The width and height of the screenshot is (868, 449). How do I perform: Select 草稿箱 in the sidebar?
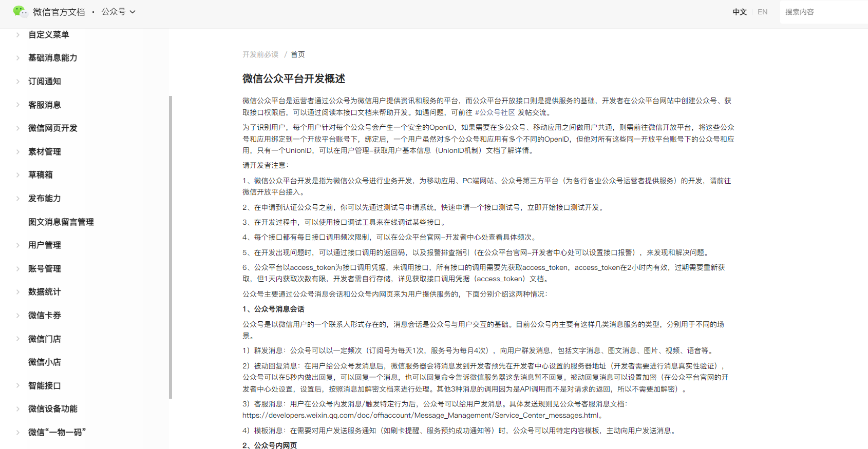coord(40,175)
